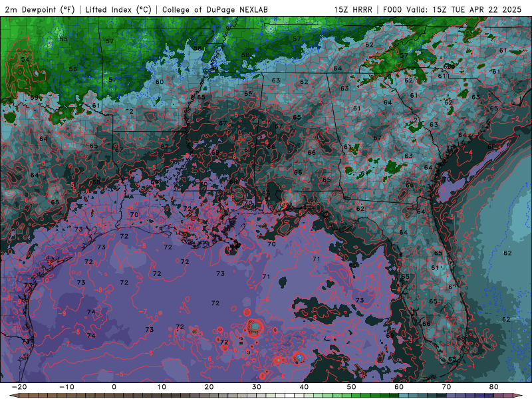The height and width of the screenshot is (399, 532).
Task: Click the 0 label on the color scale
Action: coord(114,387)
